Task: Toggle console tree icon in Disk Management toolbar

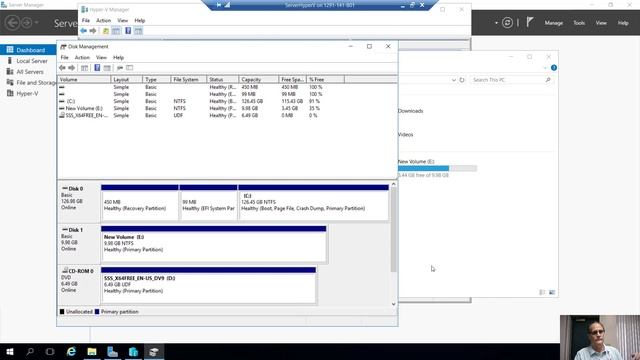Action: tap(84, 68)
